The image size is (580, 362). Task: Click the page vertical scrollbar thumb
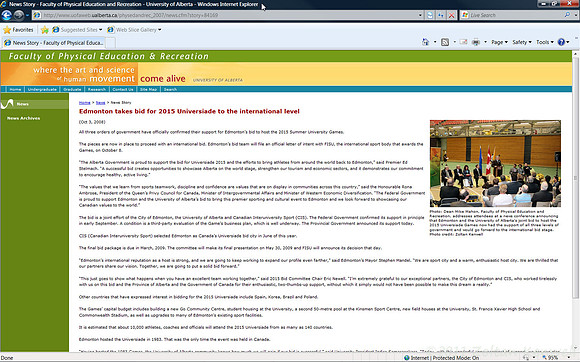point(576,177)
